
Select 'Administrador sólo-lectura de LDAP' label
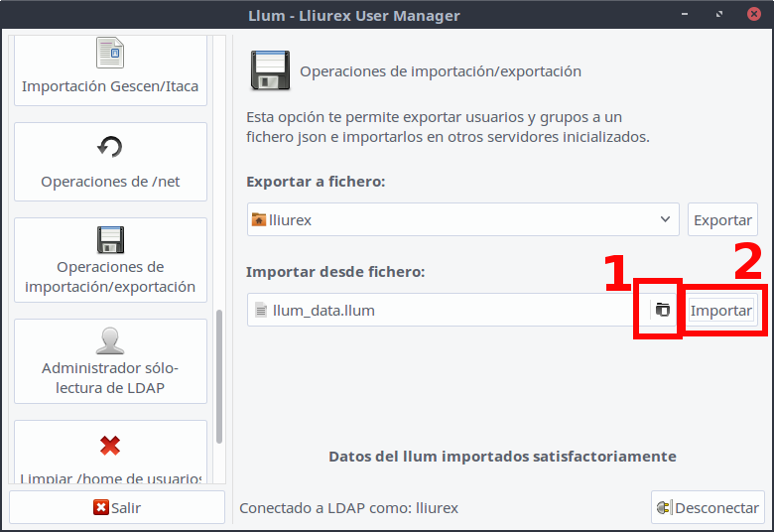pyautogui.click(x=110, y=378)
